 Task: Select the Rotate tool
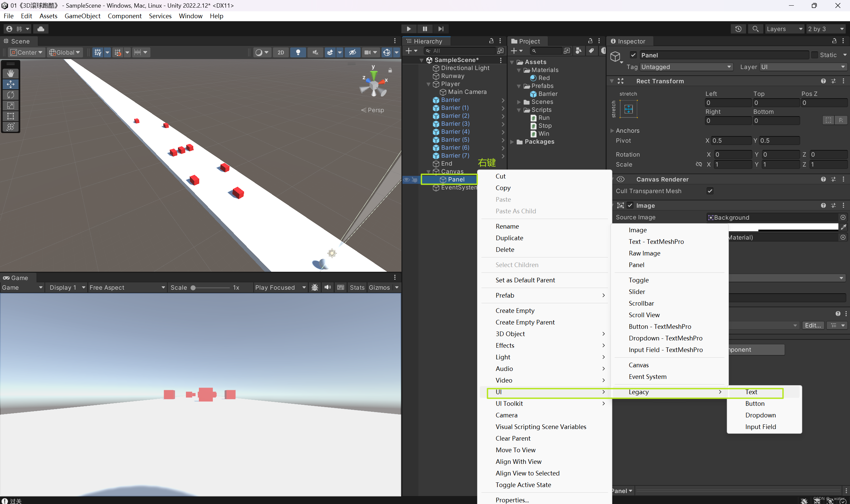pyautogui.click(x=11, y=95)
